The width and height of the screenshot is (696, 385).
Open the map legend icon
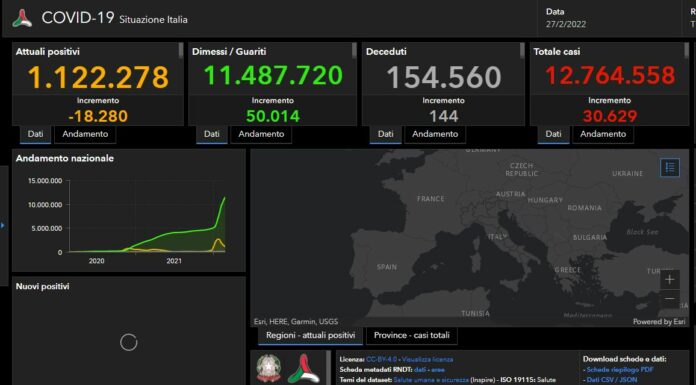(670, 167)
